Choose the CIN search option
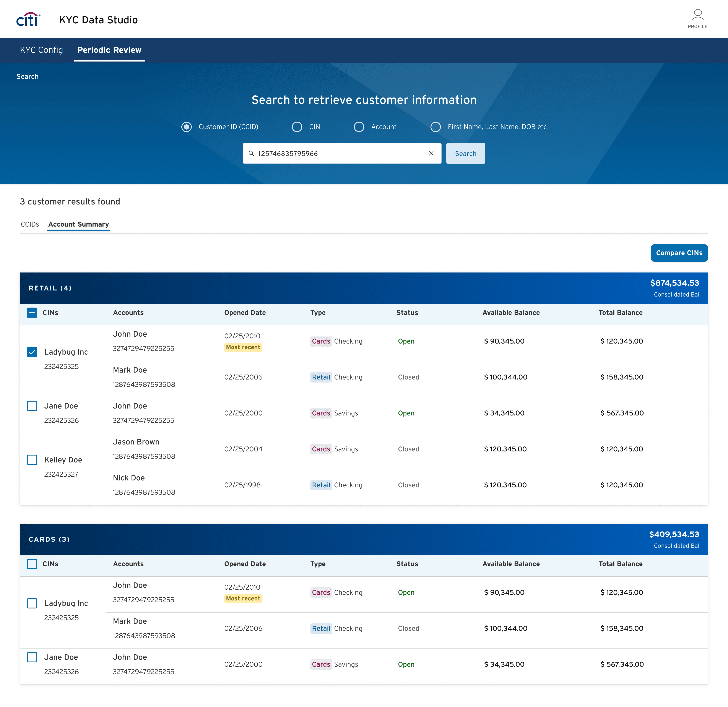This screenshot has width=728, height=707. (x=297, y=127)
